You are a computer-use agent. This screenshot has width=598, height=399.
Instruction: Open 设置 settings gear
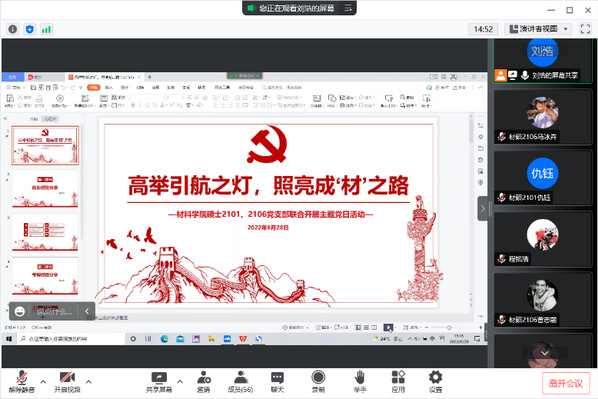click(436, 382)
